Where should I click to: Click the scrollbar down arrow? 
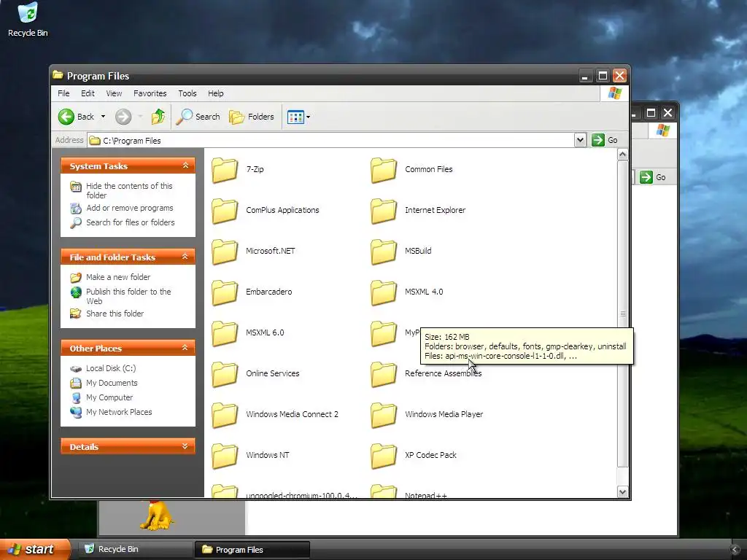pyautogui.click(x=622, y=492)
